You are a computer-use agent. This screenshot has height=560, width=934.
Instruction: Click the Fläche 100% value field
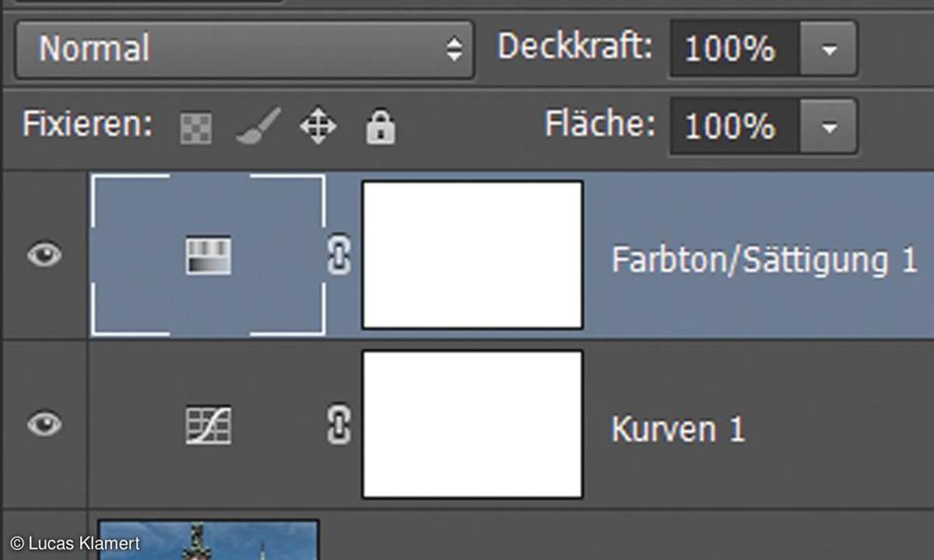(735, 126)
